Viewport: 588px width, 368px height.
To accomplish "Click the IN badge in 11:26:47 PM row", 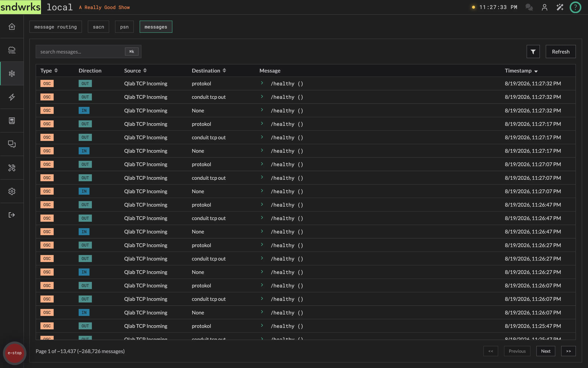I will click(x=84, y=232).
